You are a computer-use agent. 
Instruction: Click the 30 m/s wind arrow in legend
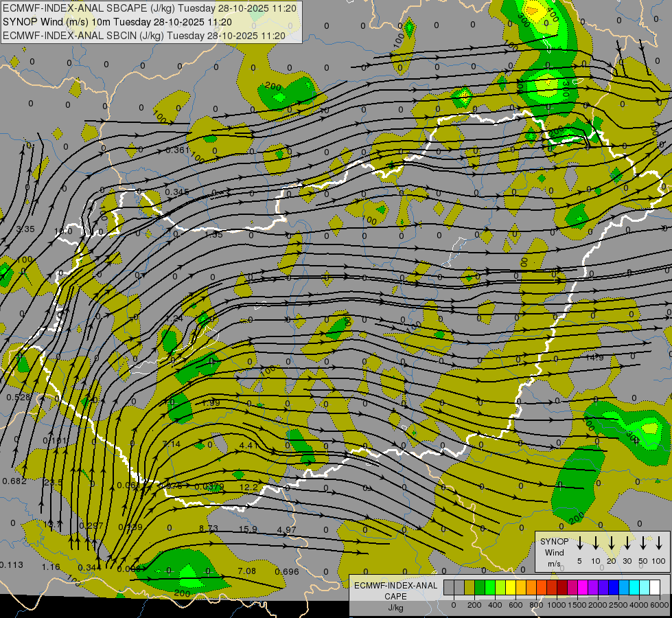[x=627, y=543]
